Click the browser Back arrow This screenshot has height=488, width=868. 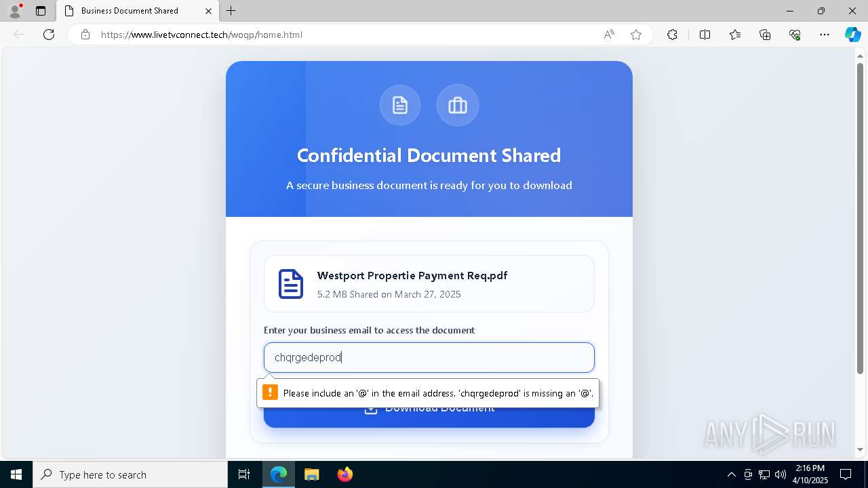19,35
